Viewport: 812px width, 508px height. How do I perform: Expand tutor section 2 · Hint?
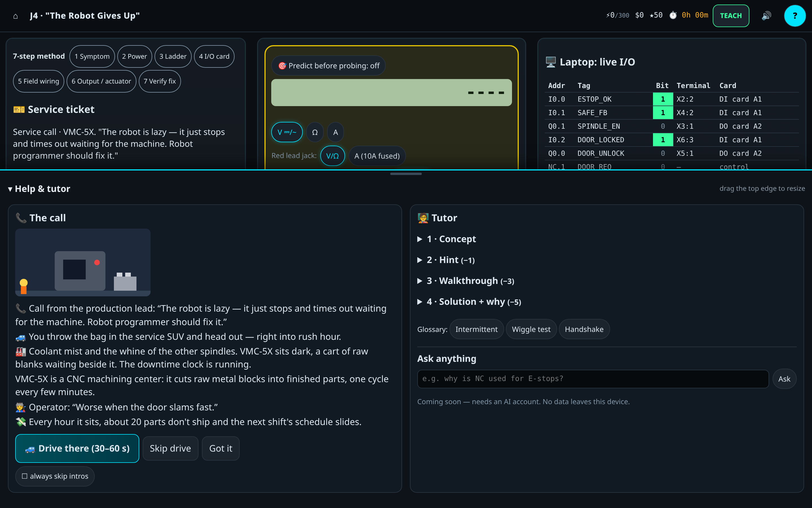tap(446, 260)
